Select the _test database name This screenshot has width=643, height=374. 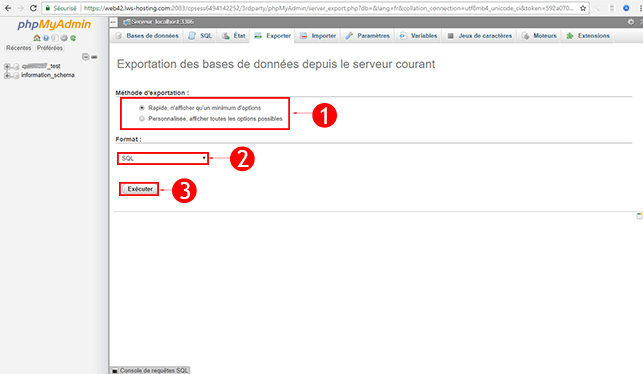(41, 66)
